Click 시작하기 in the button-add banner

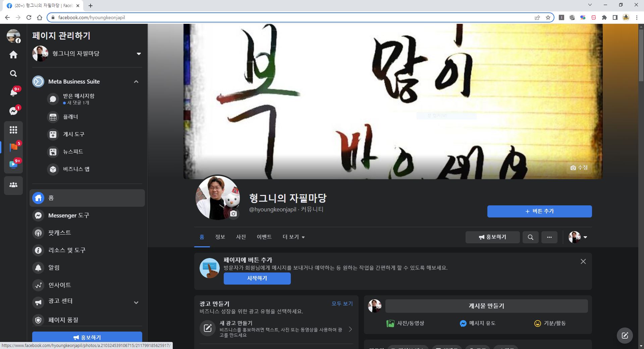[x=257, y=279]
